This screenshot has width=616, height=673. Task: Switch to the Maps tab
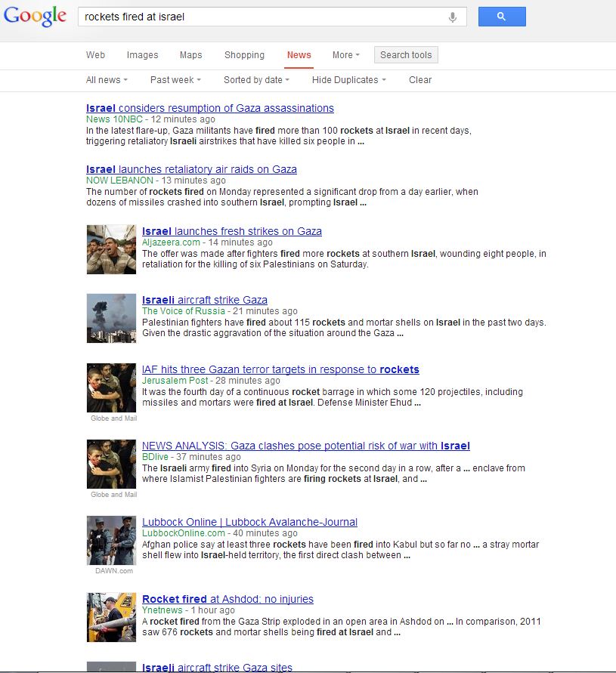coord(190,55)
